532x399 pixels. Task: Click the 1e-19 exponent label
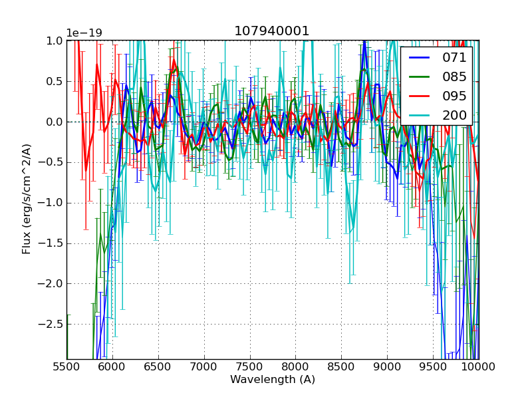pos(84,33)
